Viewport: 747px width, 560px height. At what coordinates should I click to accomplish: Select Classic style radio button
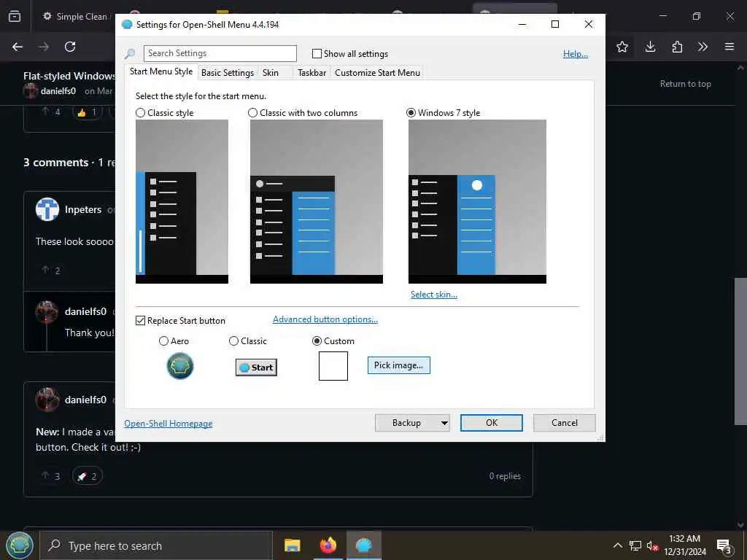tap(140, 113)
